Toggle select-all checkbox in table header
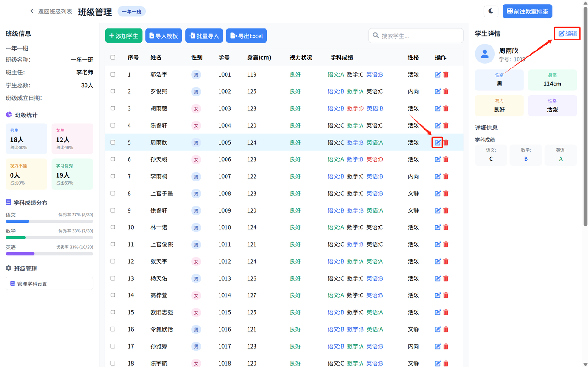The width and height of the screenshot is (588, 367). [113, 57]
